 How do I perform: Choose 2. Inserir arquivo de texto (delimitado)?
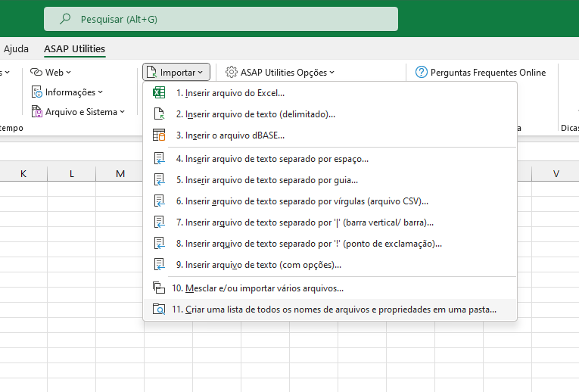click(330, 114)
